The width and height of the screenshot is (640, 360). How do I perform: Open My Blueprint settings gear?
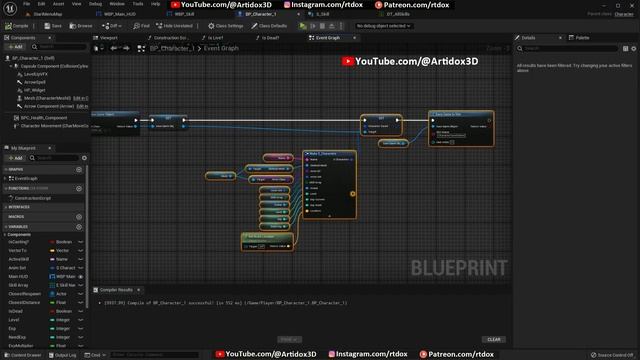(84, 158)
